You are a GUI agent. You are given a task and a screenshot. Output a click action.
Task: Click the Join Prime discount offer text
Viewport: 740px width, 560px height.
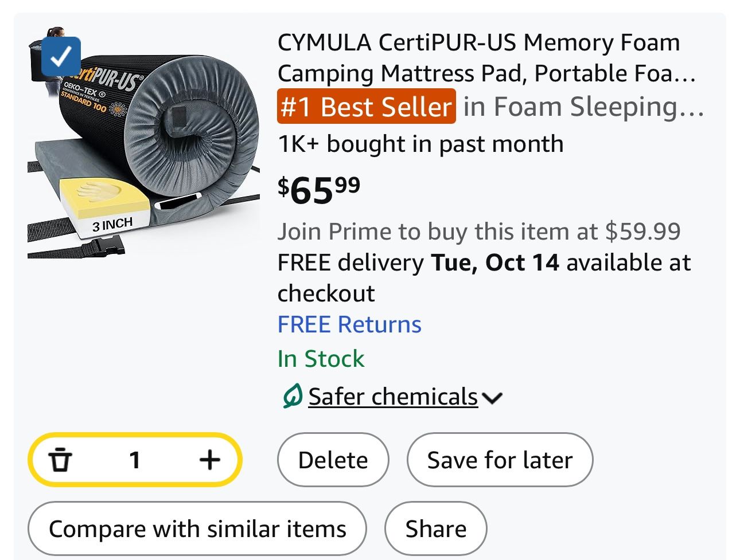tap(479, 232)
